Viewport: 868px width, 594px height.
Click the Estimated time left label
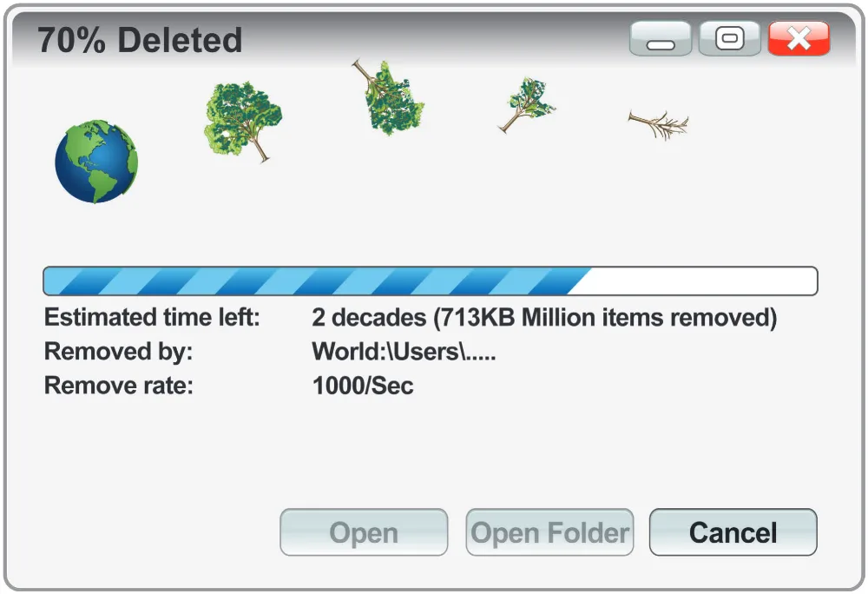pyautogui.click(x=152, y=318)
